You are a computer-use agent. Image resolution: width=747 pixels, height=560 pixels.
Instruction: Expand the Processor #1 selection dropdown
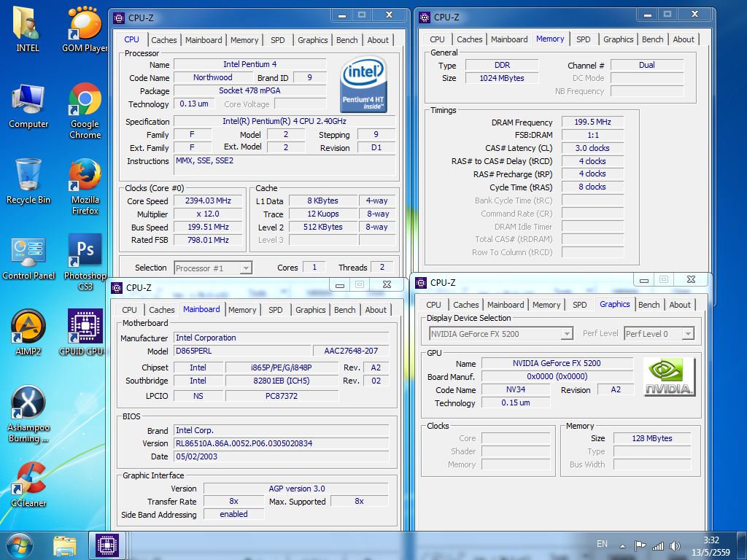coord(245,268)
